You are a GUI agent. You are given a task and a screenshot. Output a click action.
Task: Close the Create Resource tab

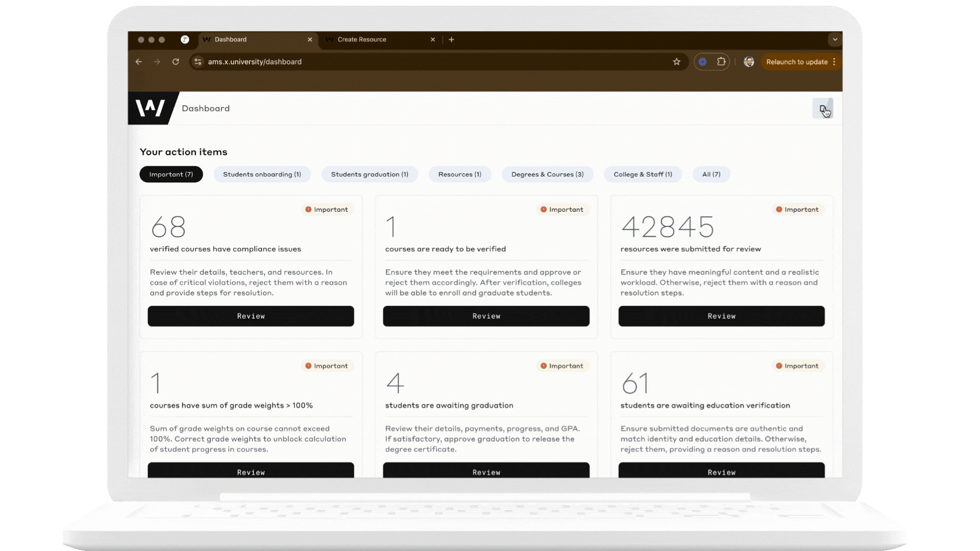coord(433,39)
